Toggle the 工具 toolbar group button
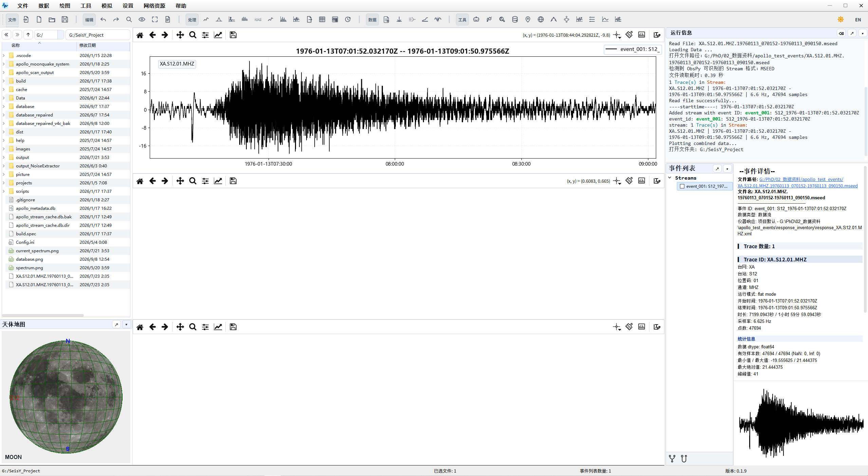This screenshot has width=868, height=476. point(462,20)
